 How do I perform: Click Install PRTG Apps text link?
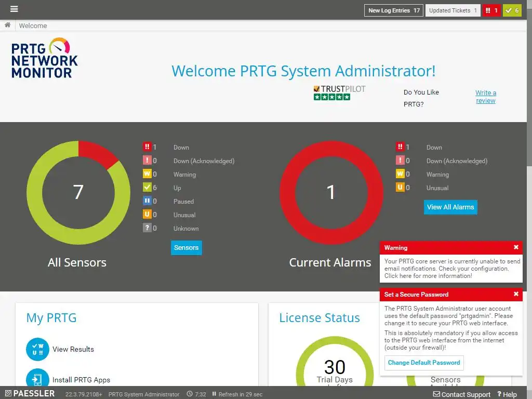tap(81, 380)
